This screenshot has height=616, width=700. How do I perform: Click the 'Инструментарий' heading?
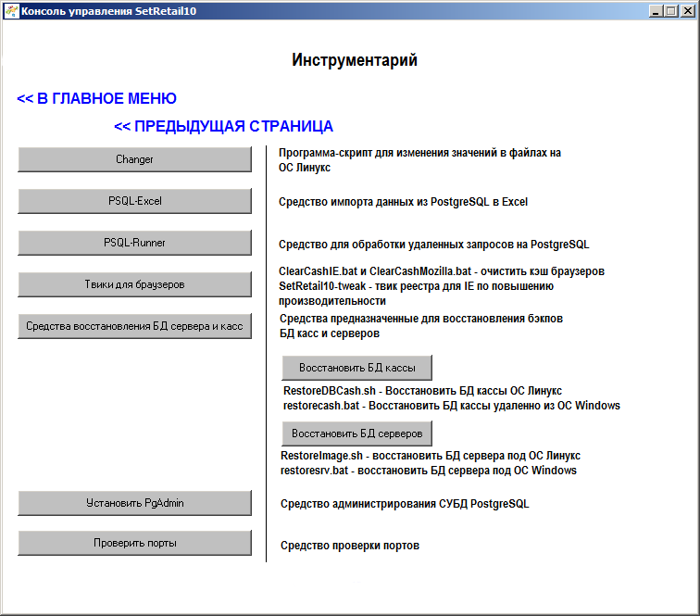coord(355,60)
